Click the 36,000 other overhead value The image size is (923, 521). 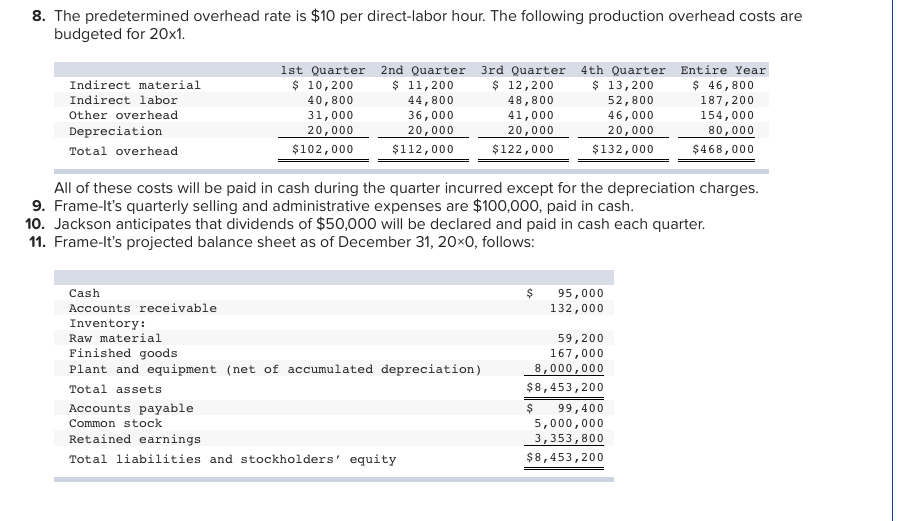(x=431, y=115)
